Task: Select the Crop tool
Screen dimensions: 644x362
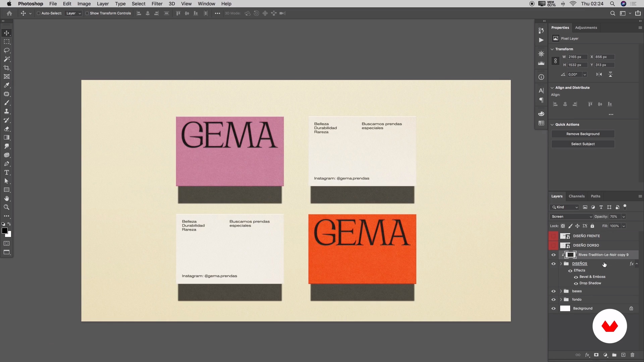Action: [6, 68]
